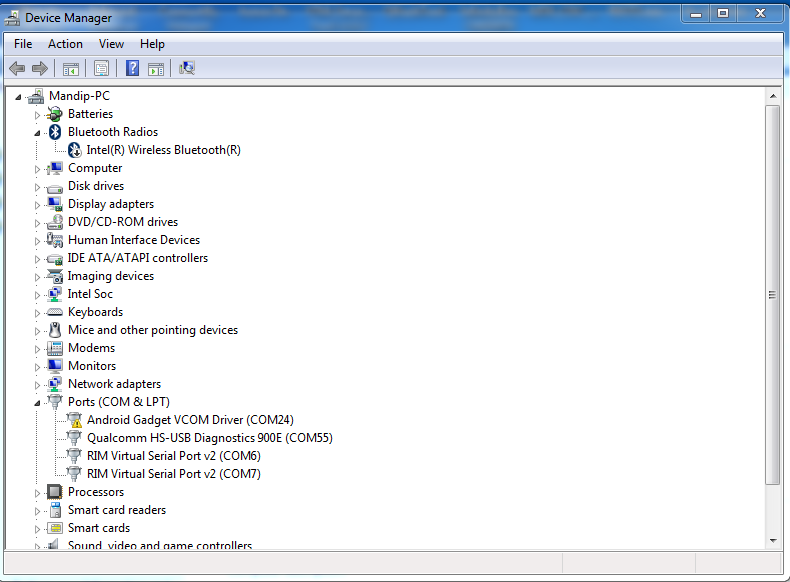Screen dimensions: 790x582
Task: Expand the Display adapters node
Action: coord(38,205)
